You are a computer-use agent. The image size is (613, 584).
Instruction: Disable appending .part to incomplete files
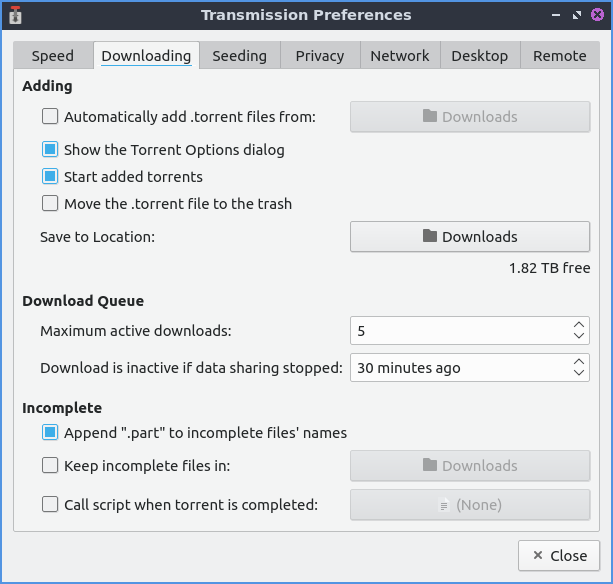click(x=50, y=433)
